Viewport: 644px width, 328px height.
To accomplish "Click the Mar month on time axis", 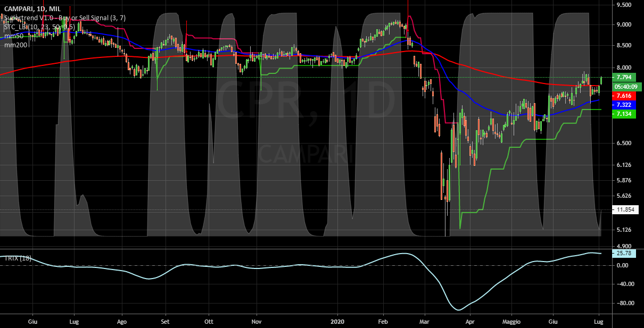I will [424, 322].
